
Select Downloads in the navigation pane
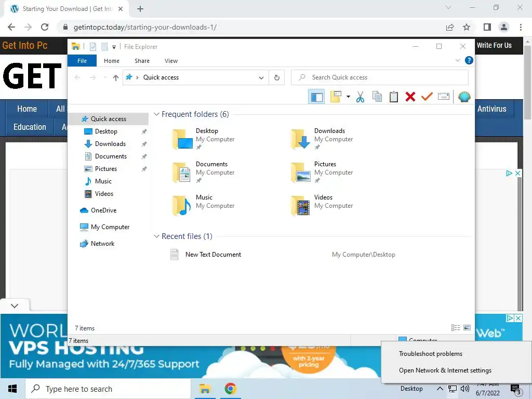(x=110, y=144)
